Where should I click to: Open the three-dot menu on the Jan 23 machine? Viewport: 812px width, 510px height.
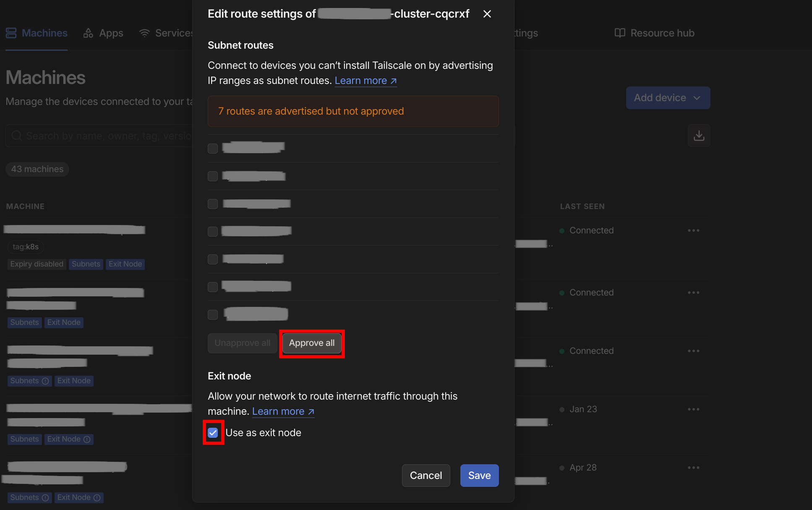693,409
